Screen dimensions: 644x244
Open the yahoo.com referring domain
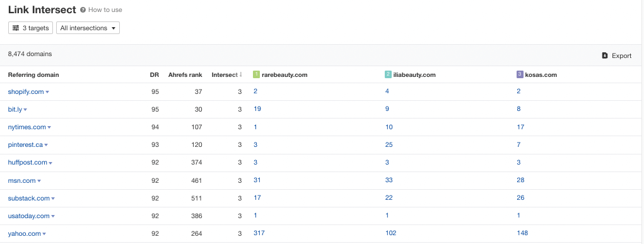(24, 233)
